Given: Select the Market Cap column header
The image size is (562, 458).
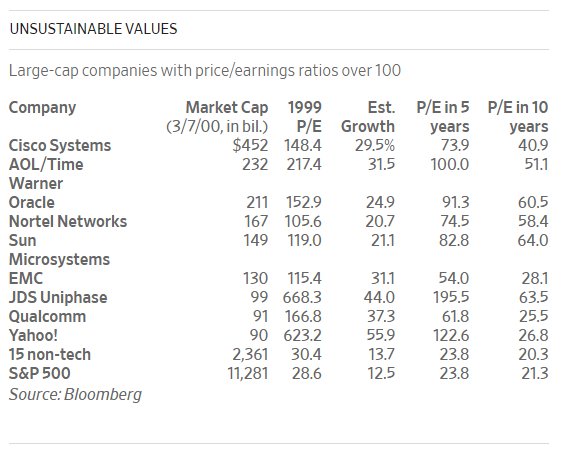Looking at the screenshot, I should (x=217, y=117).
